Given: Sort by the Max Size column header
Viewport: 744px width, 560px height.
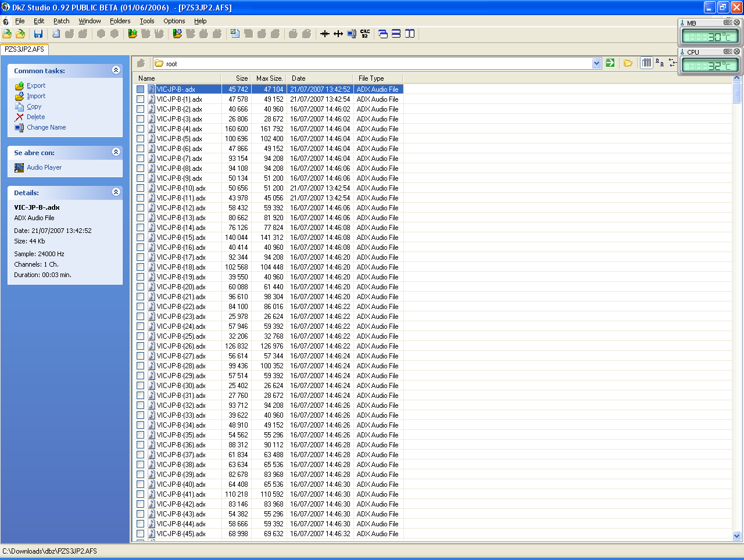Looking at the screenshot, I should 269,78.
